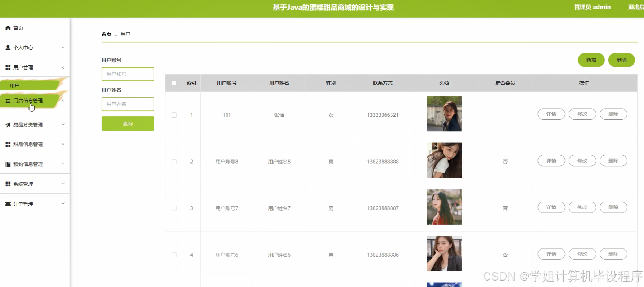The image size is (644, 287).
Task: Click the grid icon beside 系统管理
Action: (x=8, y=184)
